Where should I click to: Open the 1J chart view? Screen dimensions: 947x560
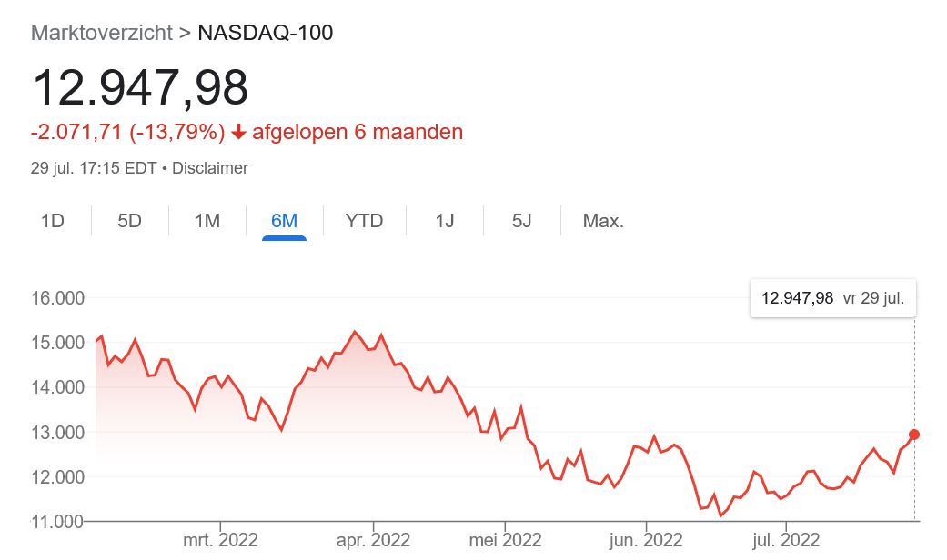click(443, 220)
